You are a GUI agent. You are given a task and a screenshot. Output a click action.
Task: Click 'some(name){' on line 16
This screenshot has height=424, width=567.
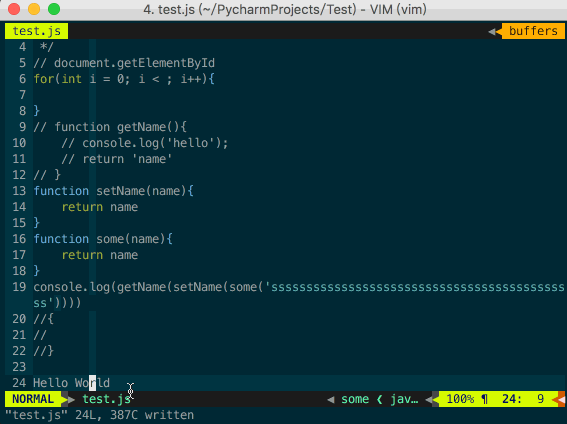click(135, 239)
